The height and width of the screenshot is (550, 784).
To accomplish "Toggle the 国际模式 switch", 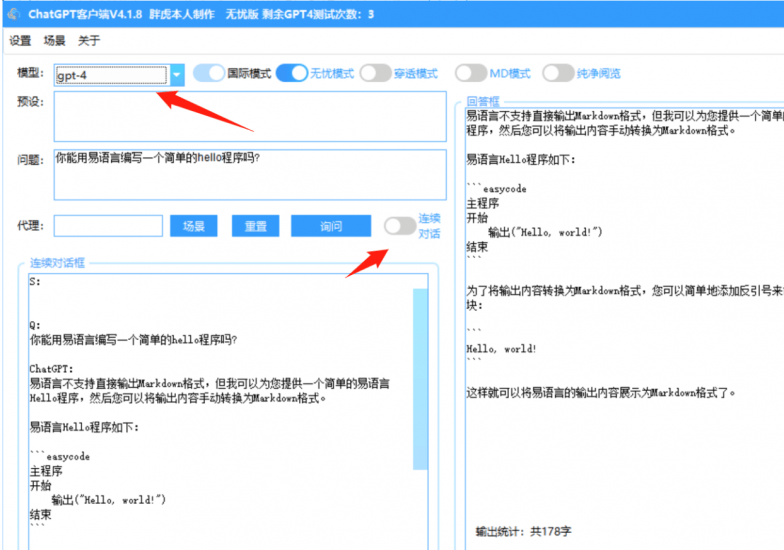I will point(209,74).
